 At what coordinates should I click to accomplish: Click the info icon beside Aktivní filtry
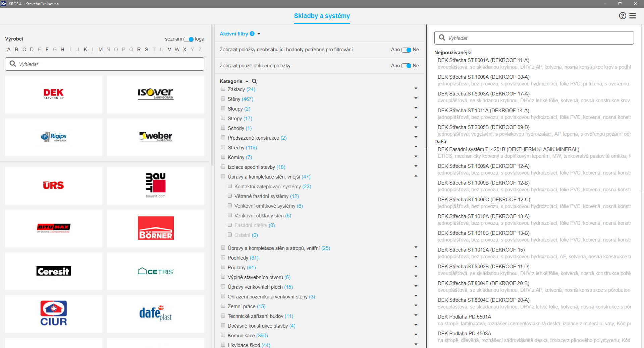(252, 34)
